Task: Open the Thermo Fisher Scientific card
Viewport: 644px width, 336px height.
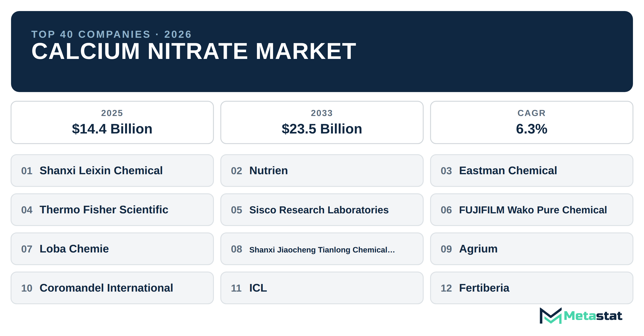Action: [112, 210]
